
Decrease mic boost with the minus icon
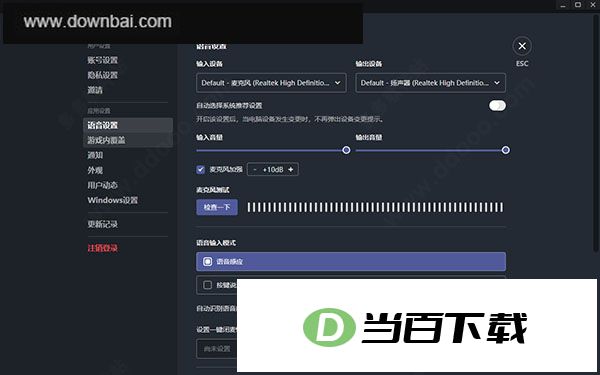tap(255, 170)
